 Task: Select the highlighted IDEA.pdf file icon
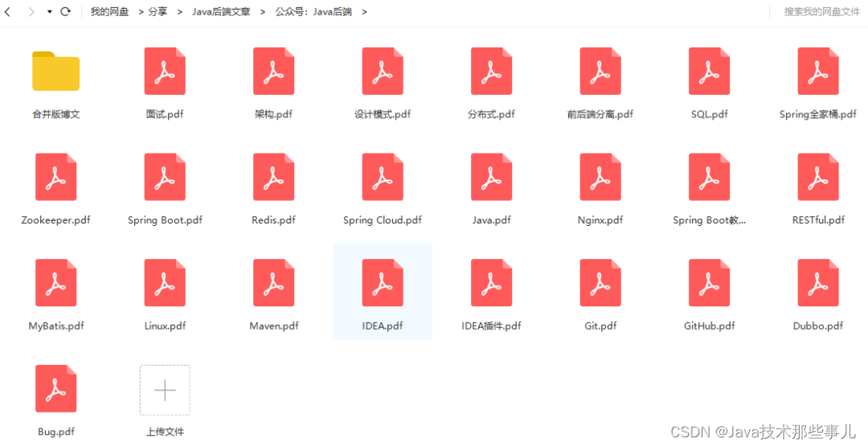(x=383, y=282)
